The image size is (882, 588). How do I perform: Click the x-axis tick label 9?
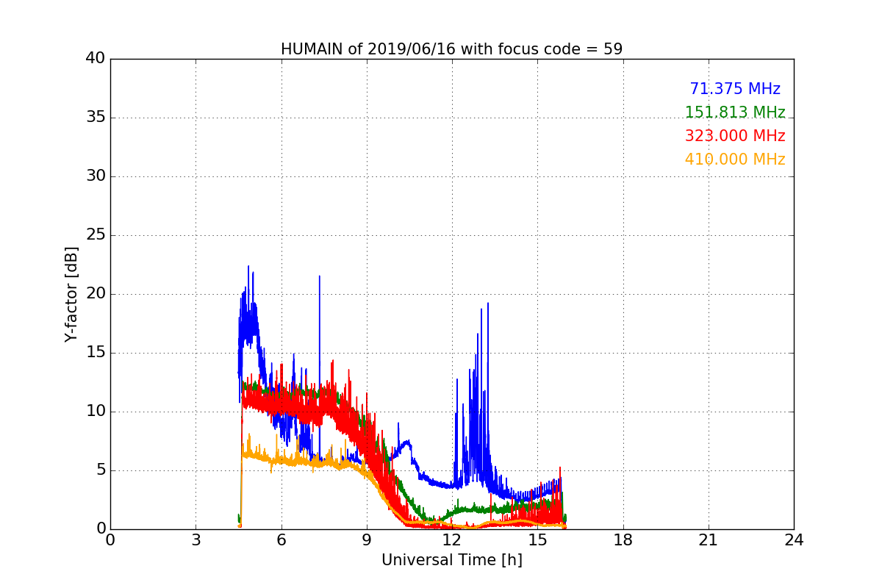point(367,540)
